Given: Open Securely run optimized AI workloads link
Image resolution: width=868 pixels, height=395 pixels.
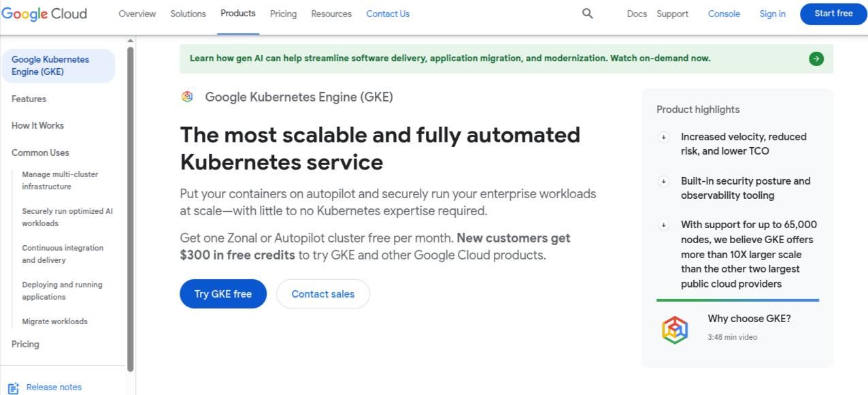Looking at the screenshot, I should point(67,217).
